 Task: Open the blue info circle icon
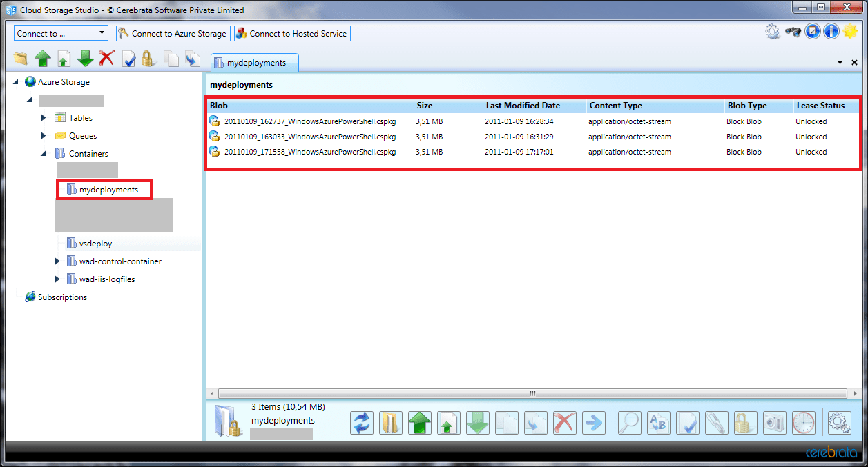tap(831, 32)
